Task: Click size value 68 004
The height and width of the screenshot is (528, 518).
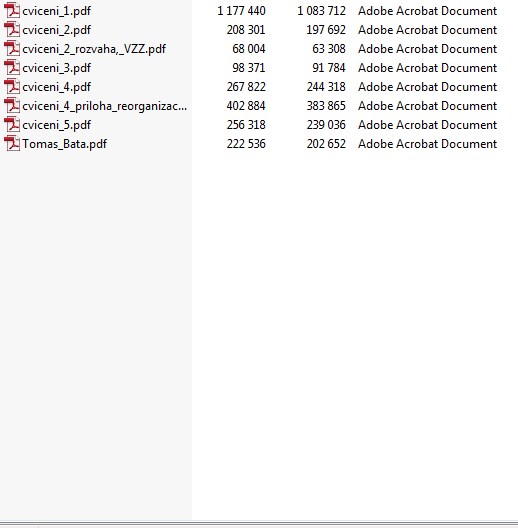Action: click(x=249, y=49)
